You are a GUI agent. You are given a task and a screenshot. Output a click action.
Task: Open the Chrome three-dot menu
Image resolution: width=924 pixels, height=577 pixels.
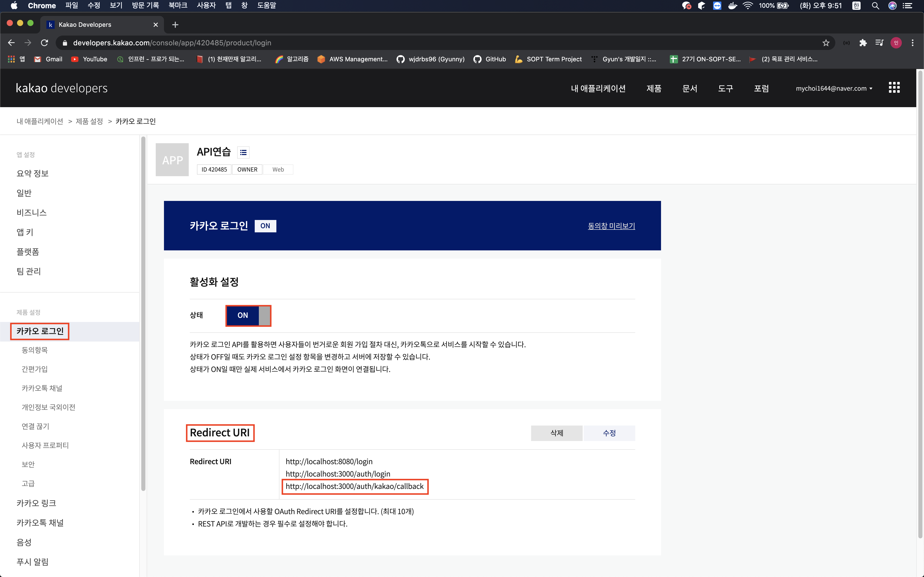(x=913, y=43)
